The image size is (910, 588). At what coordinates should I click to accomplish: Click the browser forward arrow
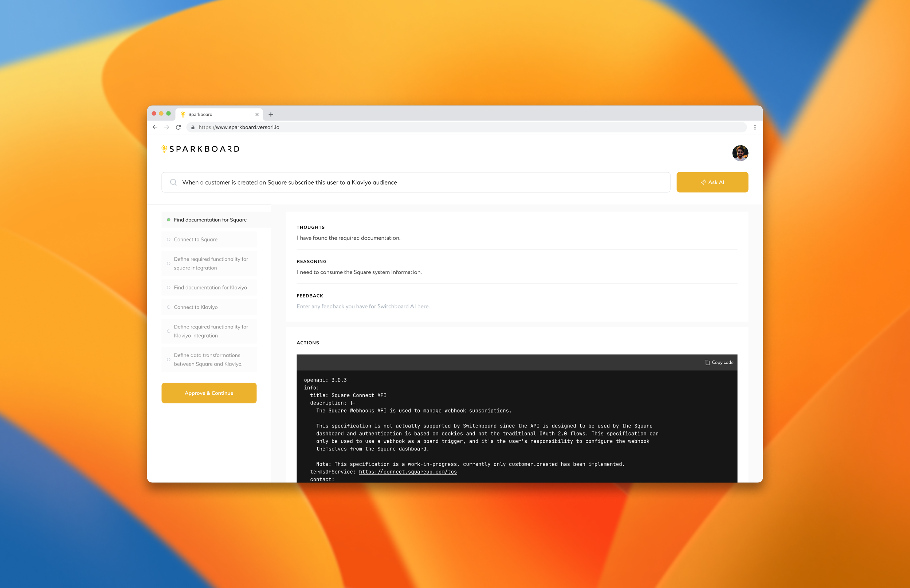point(166,127)
